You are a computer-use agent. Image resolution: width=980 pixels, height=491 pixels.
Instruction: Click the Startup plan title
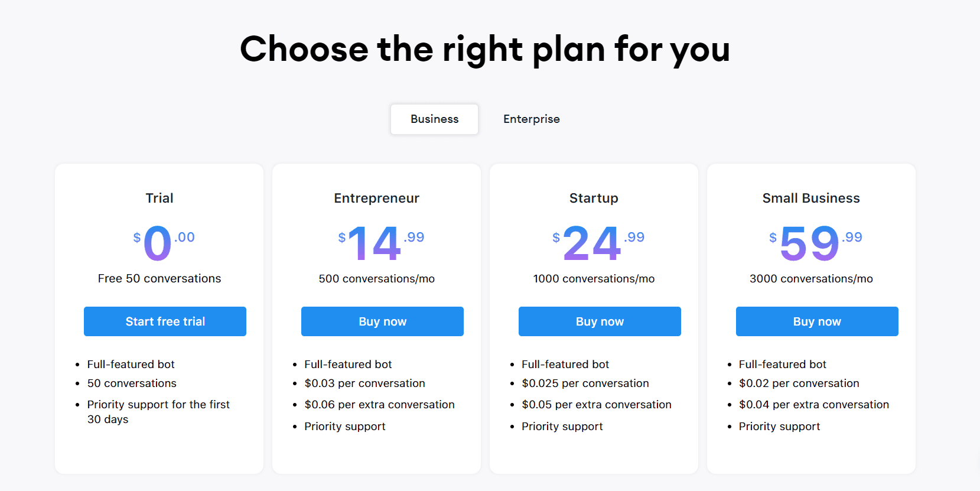(x=594, y=198)
